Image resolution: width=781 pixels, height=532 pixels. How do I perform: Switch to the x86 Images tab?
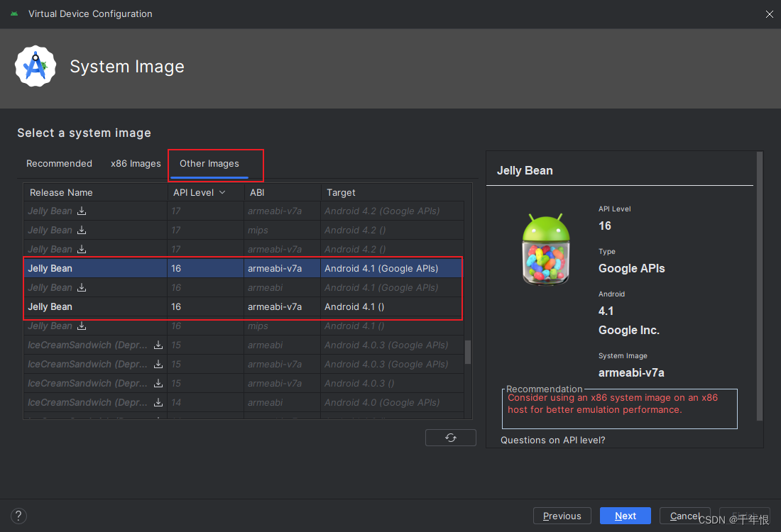coord(136,164)
